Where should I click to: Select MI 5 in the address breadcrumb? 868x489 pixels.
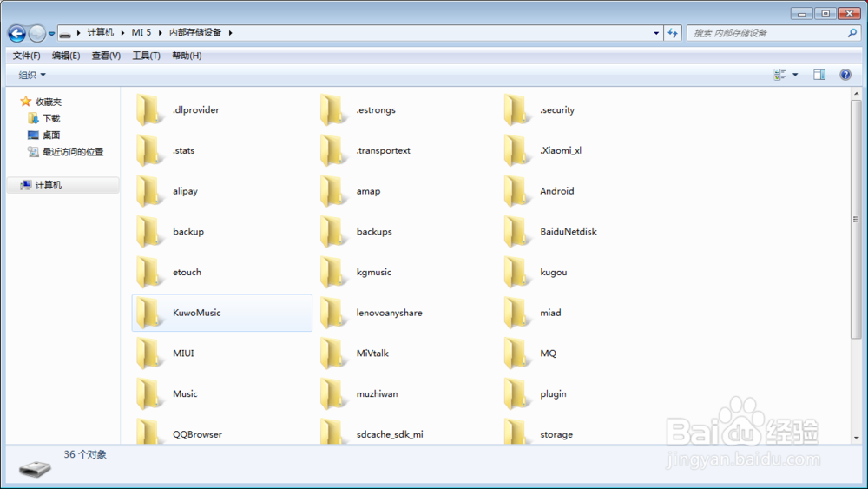point(141,33)
